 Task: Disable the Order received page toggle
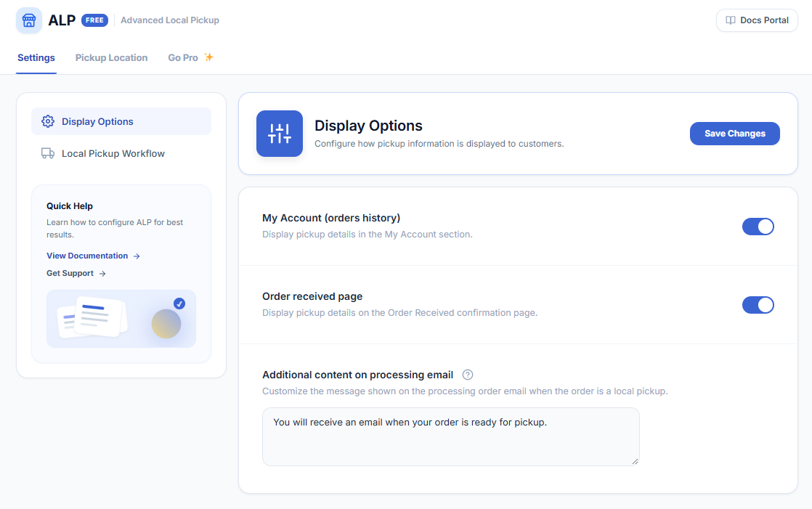[x=758, y=305]
